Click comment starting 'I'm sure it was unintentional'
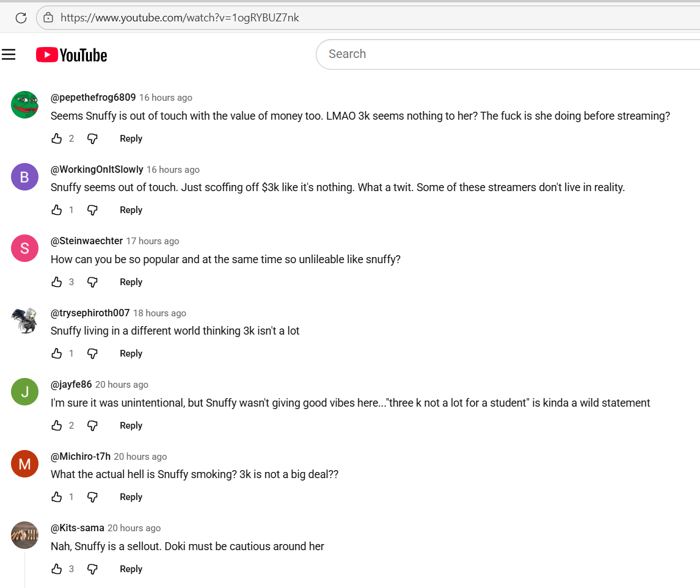This screenshot has height=588, width=700. (350, 404)
